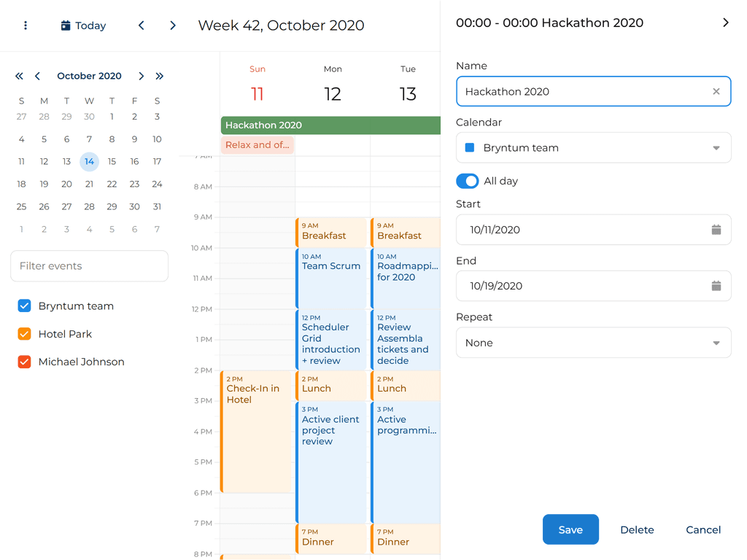Collapse the event editor with its header chevron
The width and height of the screenshot is (747, 560).
[726, 23]
